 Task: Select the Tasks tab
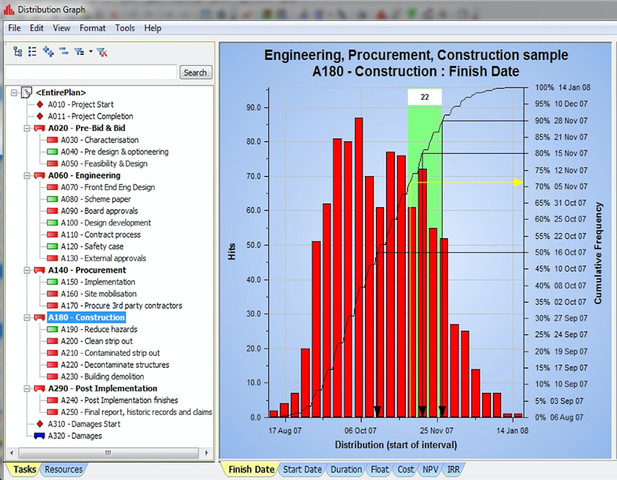pyautogui.click(x=24, y=469)
